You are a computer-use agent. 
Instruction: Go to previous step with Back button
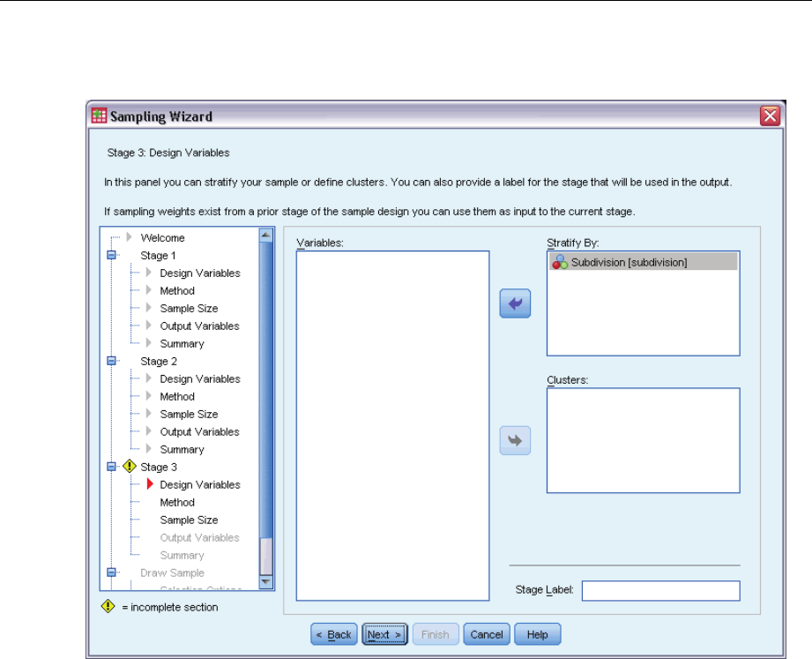[334, 634]
